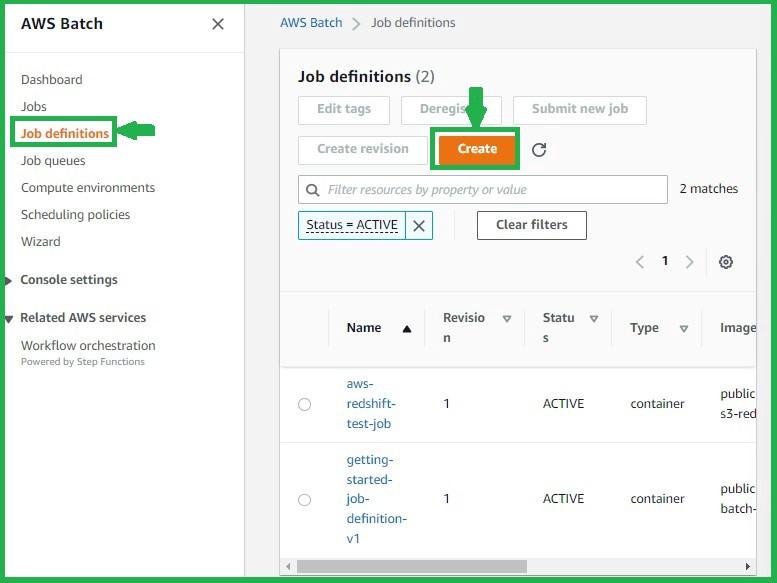Go to next page of results

point(689,262)
